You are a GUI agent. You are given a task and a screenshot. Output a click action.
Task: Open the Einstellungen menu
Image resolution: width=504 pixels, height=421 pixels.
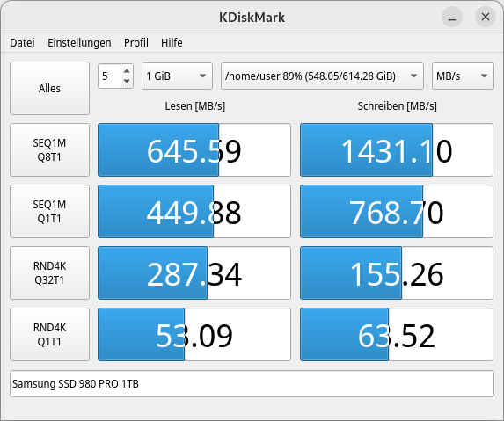click(x=79, y=43)
